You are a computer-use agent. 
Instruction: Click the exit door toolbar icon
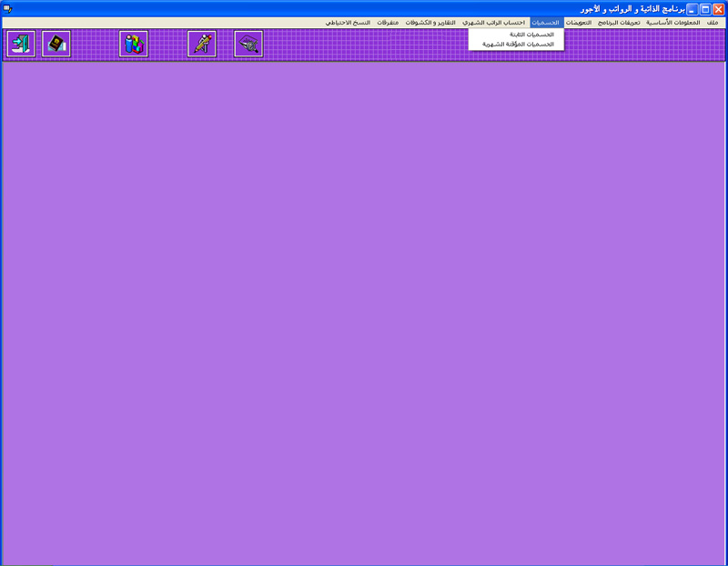21,44
